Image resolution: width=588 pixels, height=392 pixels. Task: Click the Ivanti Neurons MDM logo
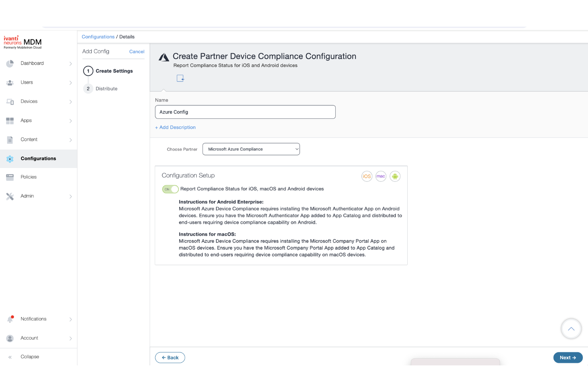tap(23, 42)
